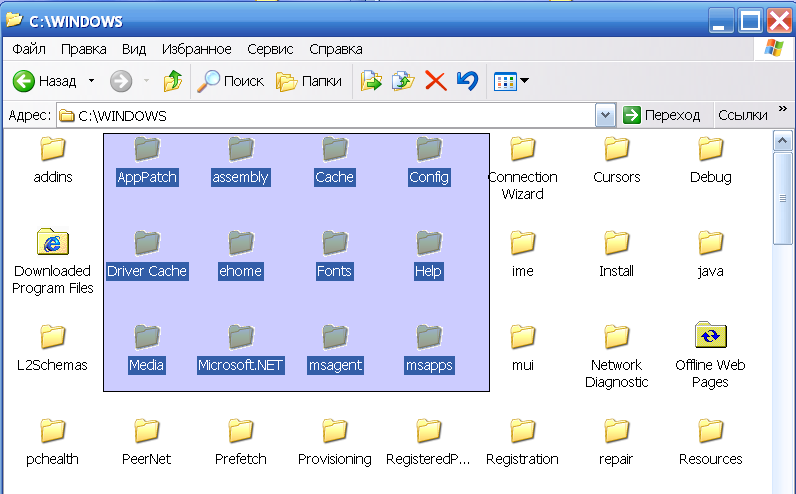
Task: Select the ehome folder
Action: pyautogui.click(x=241, y=255)
